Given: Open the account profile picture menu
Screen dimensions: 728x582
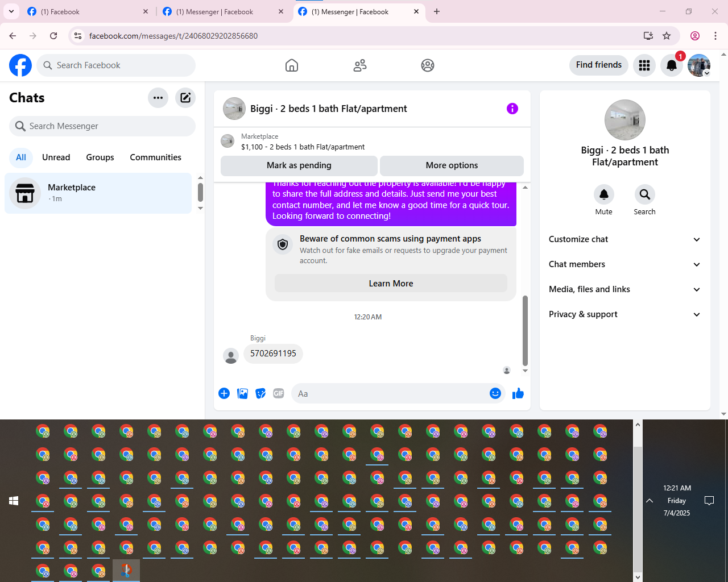Looking at the screenshot, I should [x=699, y=65].
